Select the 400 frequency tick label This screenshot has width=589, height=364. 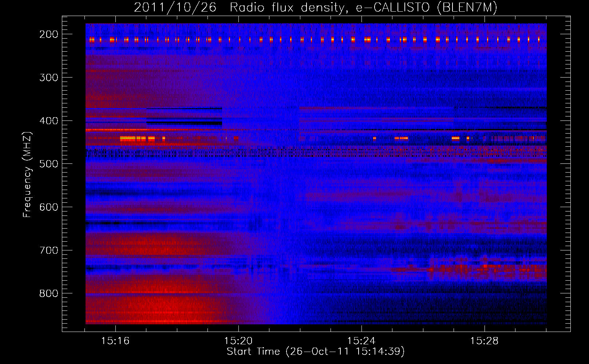[49, 121]
